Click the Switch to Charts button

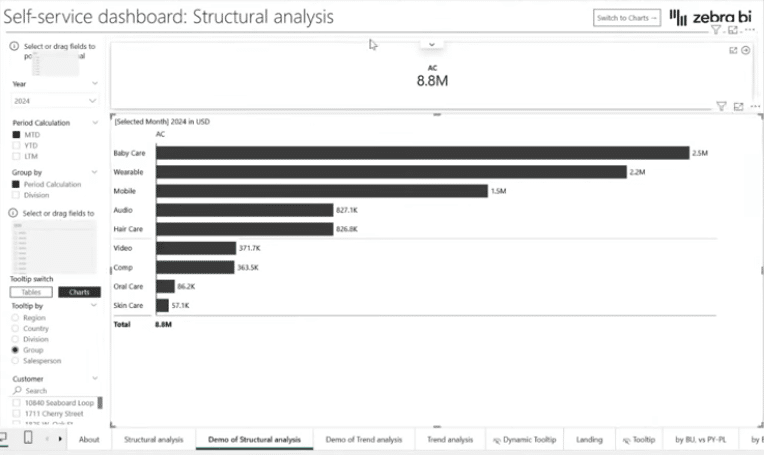click(x=627, y=17)
